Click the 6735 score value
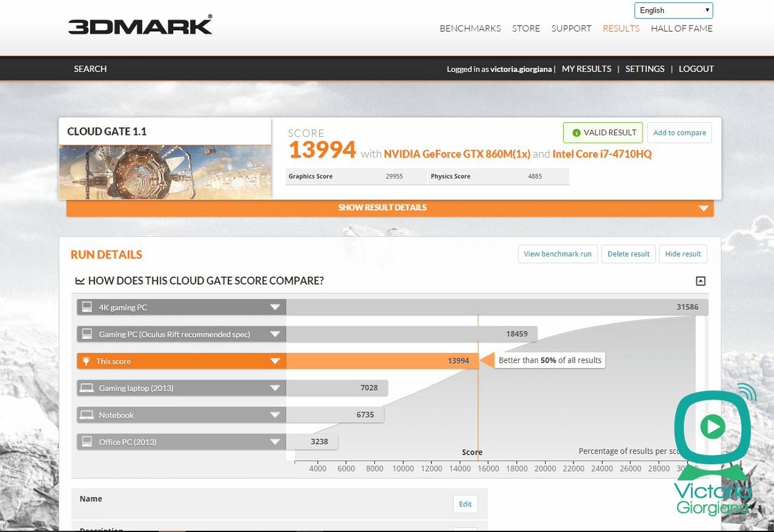The width and height of the screenshot is (774, 532). pyautogui.click(x=365, y=415)
